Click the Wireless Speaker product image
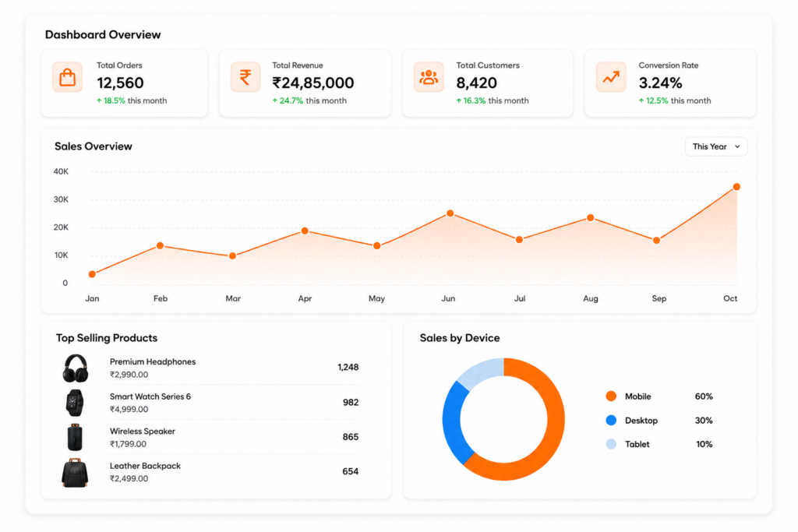 (x=75, y=438)
